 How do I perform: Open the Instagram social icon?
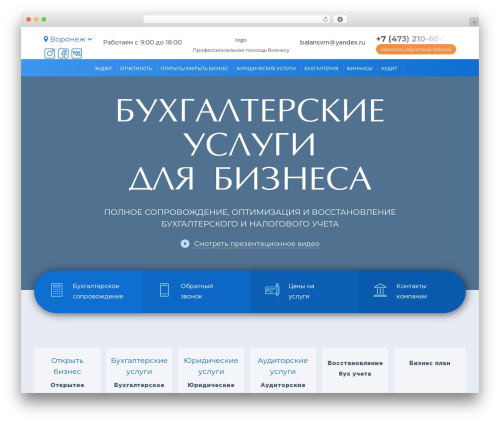(50, 53)
